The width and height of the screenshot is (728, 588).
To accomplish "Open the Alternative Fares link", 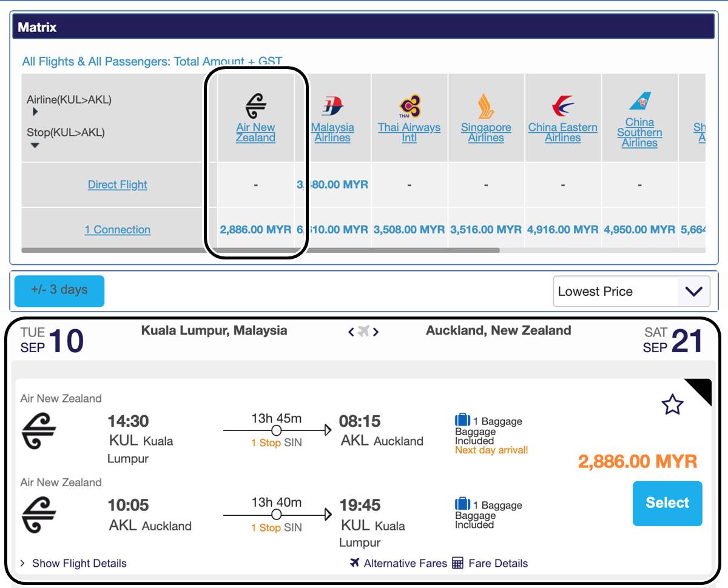I will pos(405,563).
